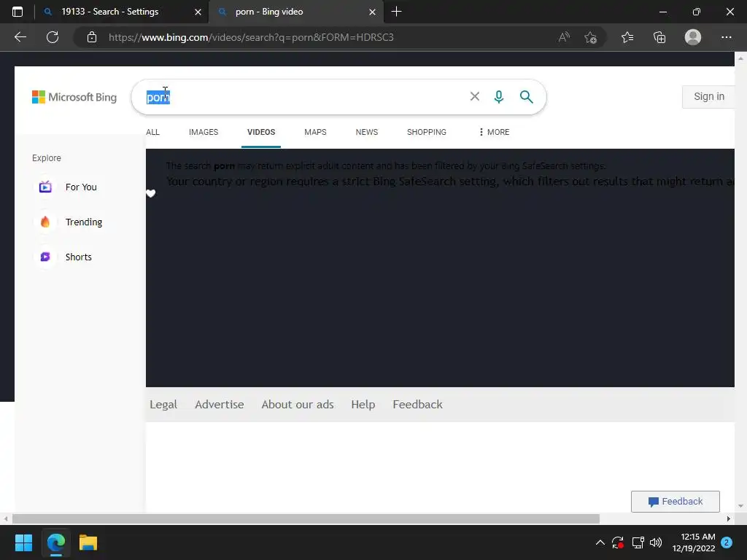Switch to the ALL results tab
The height and width of the screenshot is (560, 747).
152,132
